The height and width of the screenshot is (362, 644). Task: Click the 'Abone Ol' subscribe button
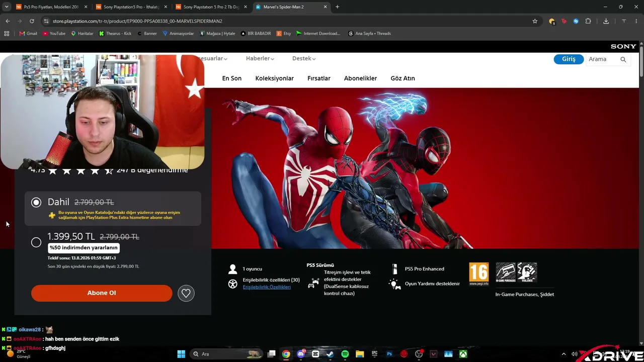coord(102,293)
